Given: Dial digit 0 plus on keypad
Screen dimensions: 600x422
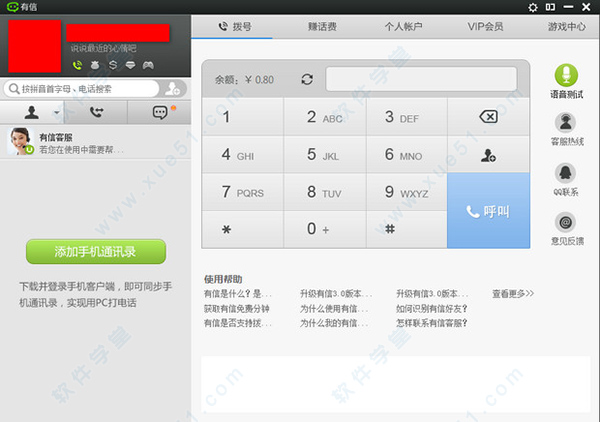Looking at the screenshot, I should tap(325, 229).
